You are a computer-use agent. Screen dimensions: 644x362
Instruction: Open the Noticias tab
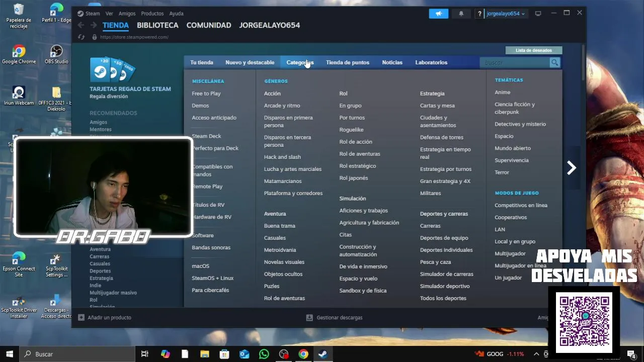392,62
